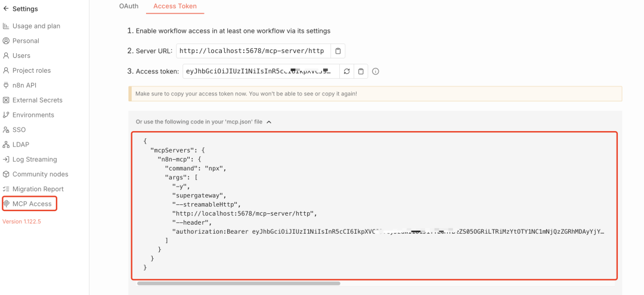The width and height of the screenshot is (644, 295).
Task: Click the MCP Access sidebar icon
Action: (6, 204)
